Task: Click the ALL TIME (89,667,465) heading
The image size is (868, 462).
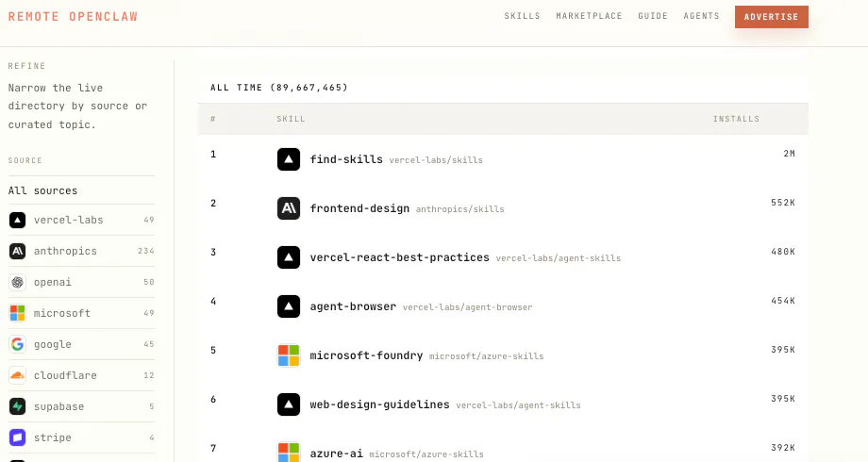Action: (279, 88)
